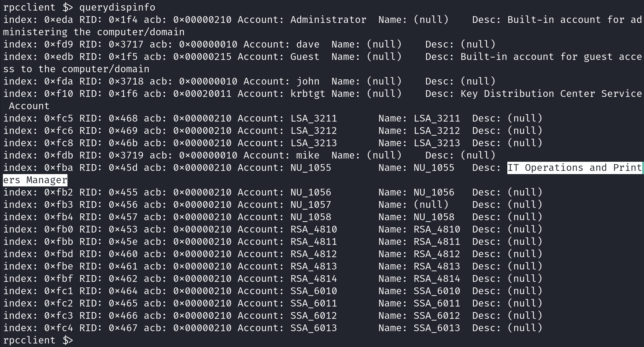644x347 pixels.
Task: Click RID 0x45d of NU_1055
Action: coord(123,168)
